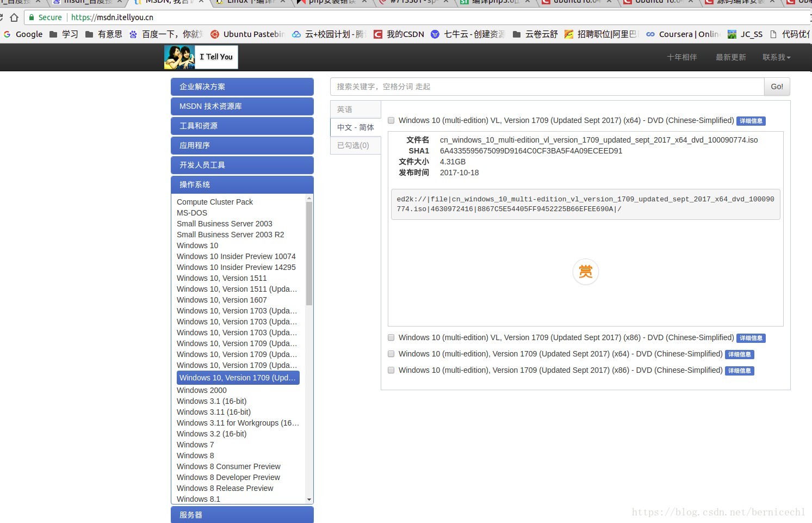Open the Coursera Online bookmark
The height and width of the screenshot is (523, 812).
pyautogui.click(x=683, y=34)
